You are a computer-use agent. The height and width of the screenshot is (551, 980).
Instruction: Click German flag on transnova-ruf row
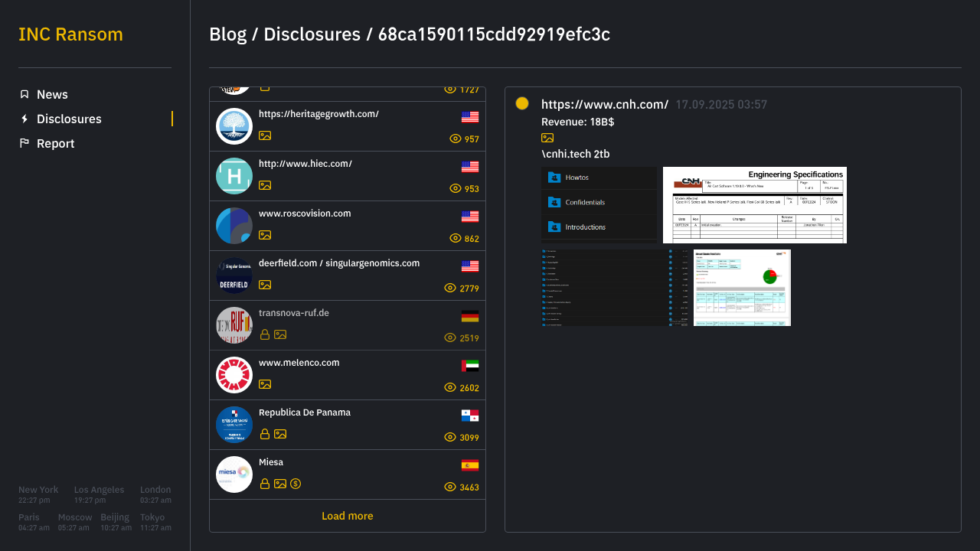(470, 316)
